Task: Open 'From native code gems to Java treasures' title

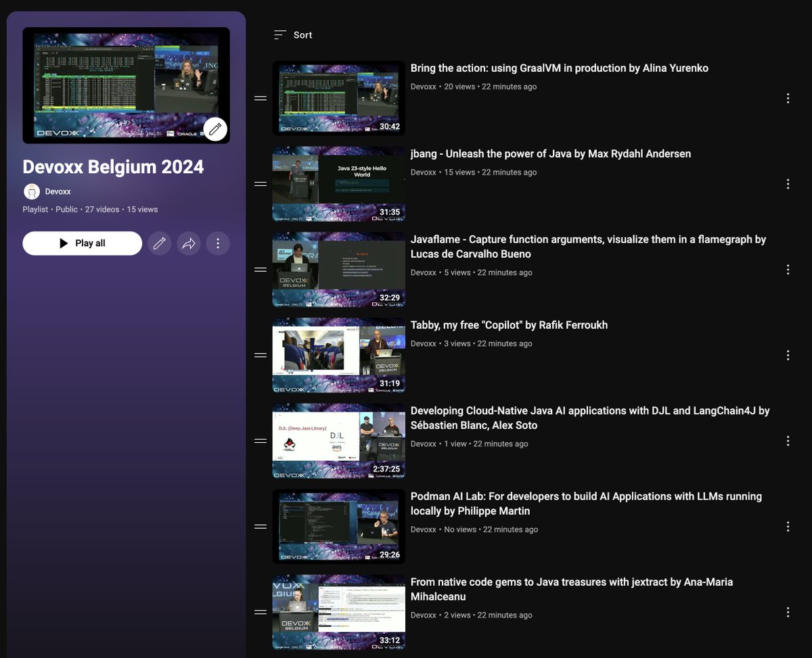Action: pyautogui.click(x=572, y=589)
